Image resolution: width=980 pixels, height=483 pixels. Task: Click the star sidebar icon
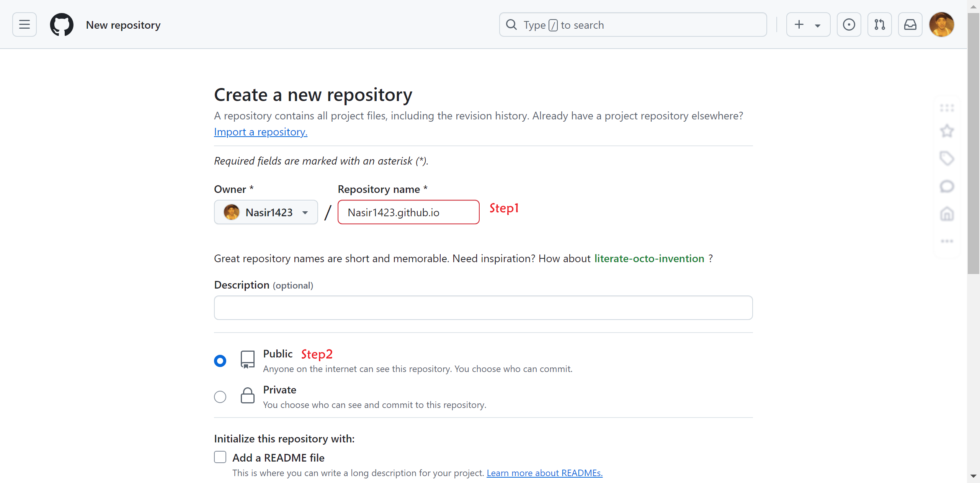pyautogui.click(x=947, y=131)
